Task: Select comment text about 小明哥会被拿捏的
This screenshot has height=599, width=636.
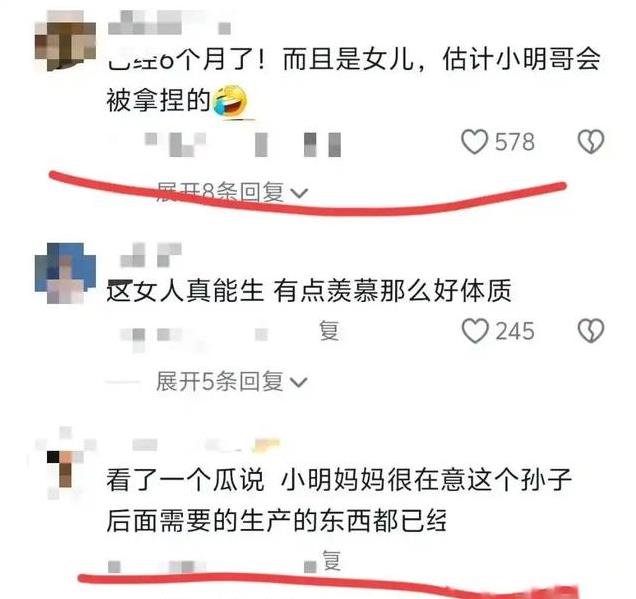Action: click(353, 80)
